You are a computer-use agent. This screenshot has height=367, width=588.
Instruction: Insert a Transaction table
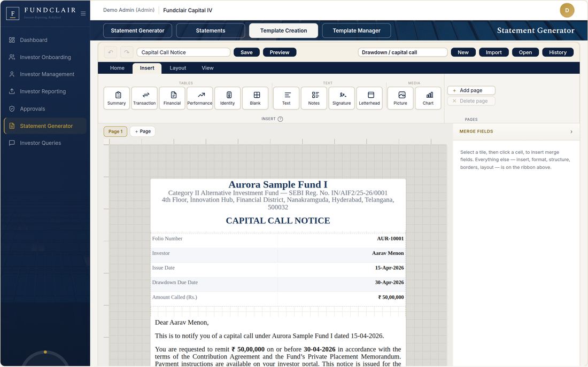144,98
